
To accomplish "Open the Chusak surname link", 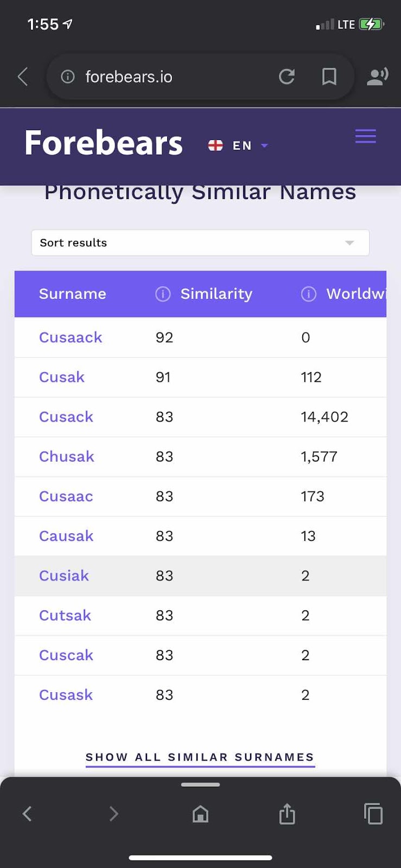I will point(67,456).
